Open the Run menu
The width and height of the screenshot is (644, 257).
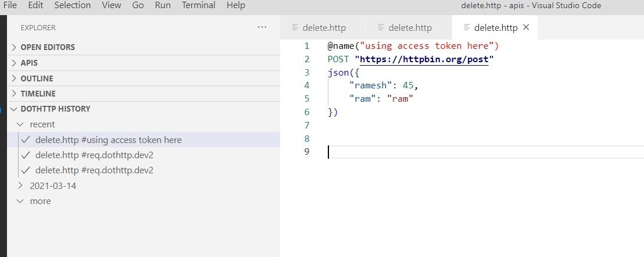163,5
